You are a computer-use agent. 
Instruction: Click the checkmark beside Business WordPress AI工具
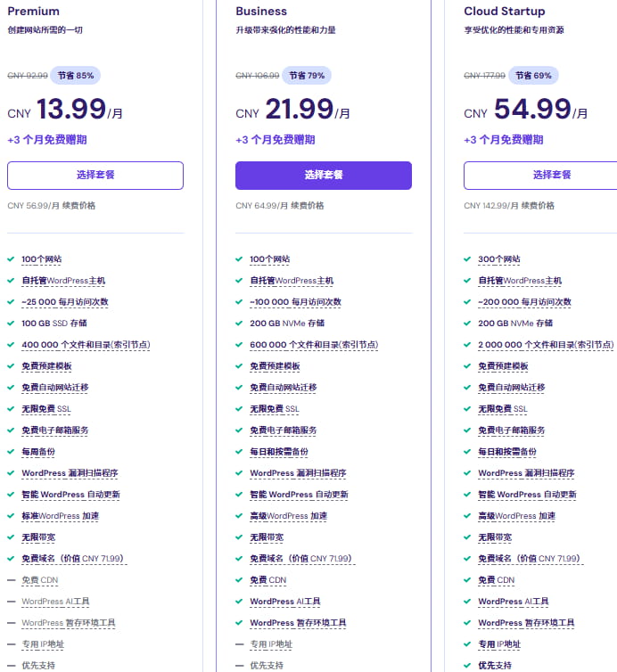239,602
